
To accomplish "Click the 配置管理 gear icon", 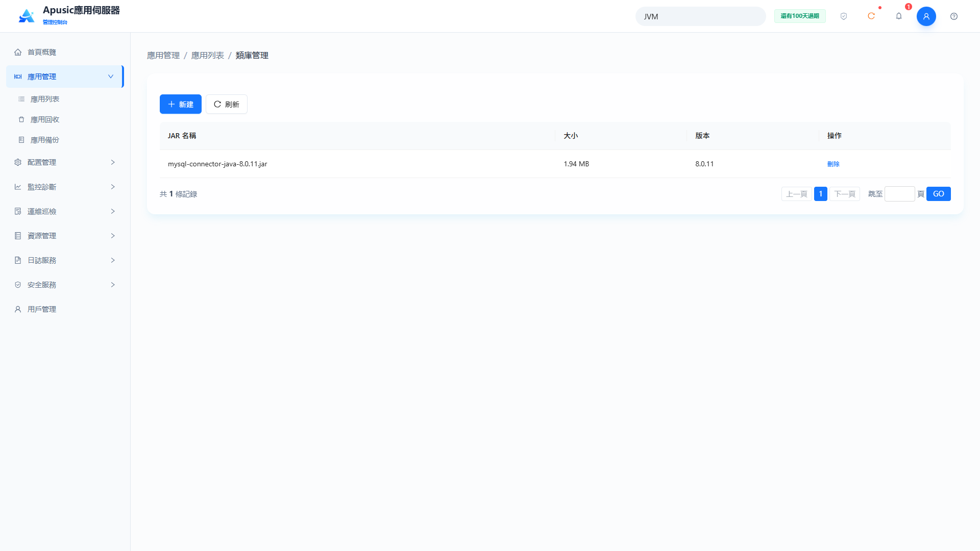I will (x=18, y=162).
